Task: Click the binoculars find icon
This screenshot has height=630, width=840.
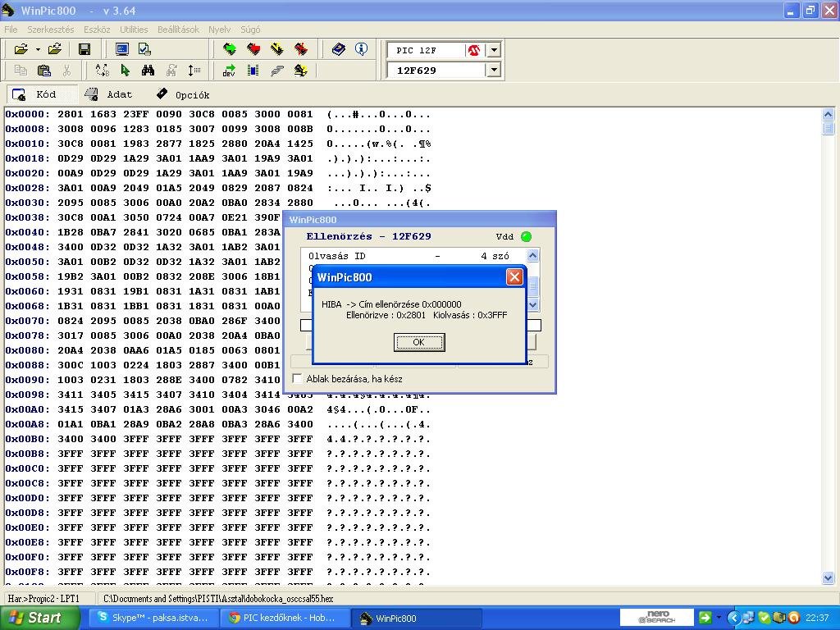Action: coord(148,71)
